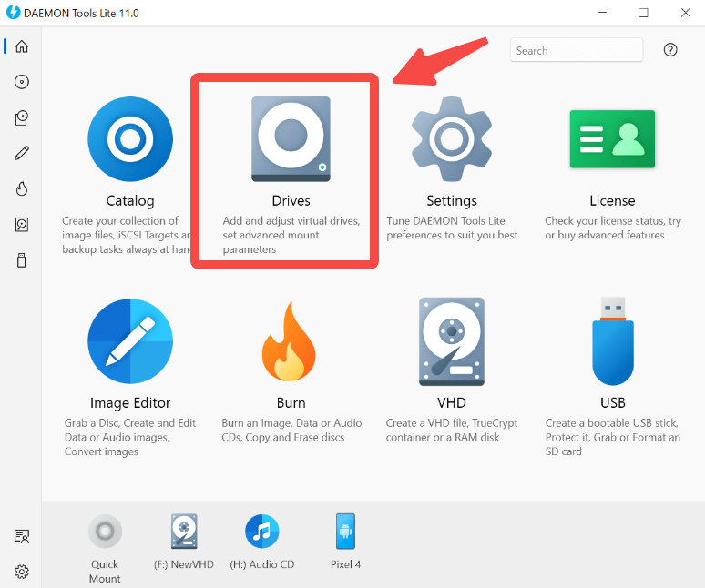705x588 pixels.
Task: Click the USB label text
Action: tap(613, 402)
